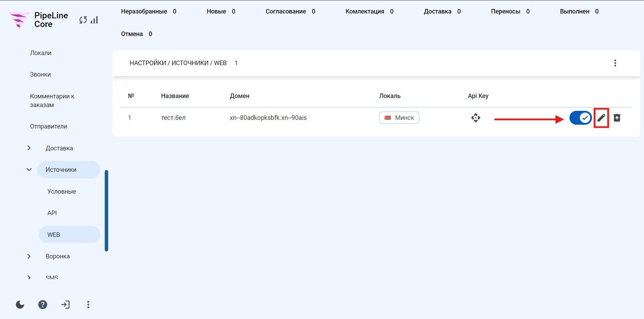Open the Отмена order status tab
This screenshot has width=644, height=319.
136,34
